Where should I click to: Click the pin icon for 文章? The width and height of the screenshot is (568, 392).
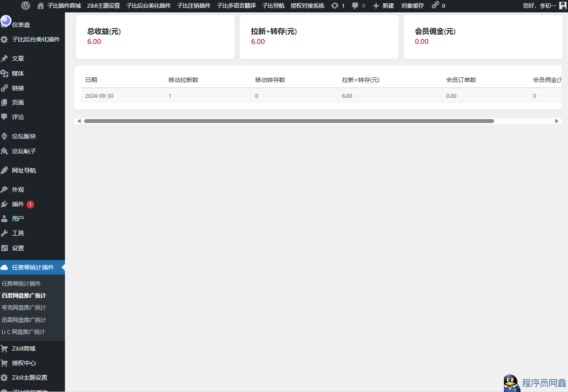pos(4,59)
